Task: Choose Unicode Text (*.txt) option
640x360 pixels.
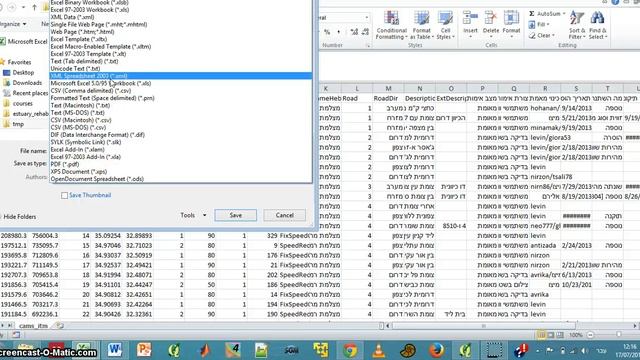Action: click(75, 69)
